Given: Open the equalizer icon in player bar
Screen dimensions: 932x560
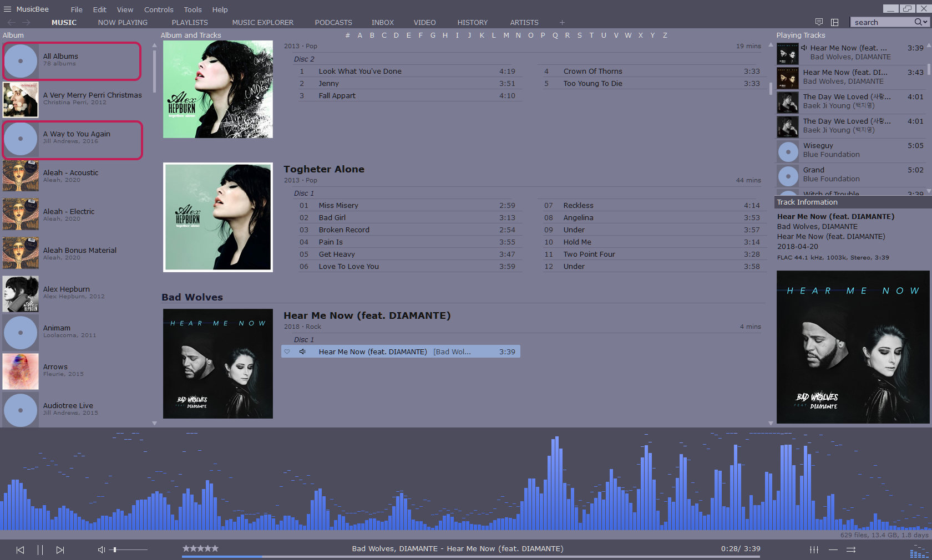Looking at the screenshot, I should click(814, 549).
